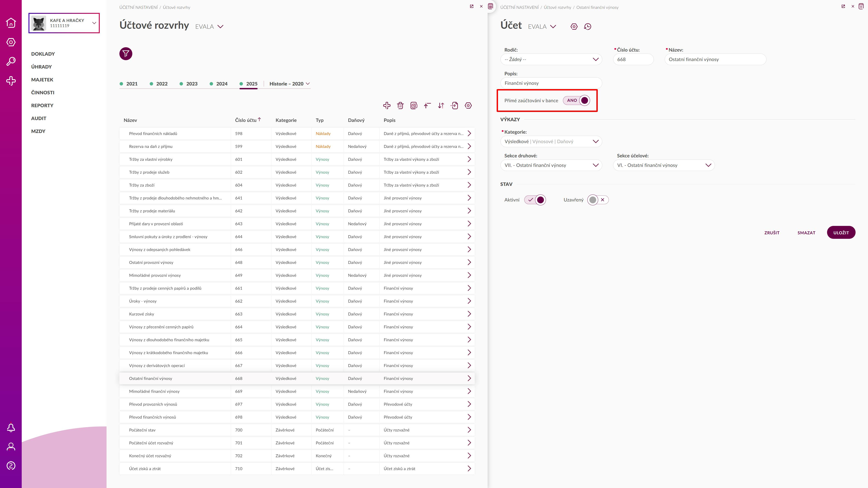Screen dimensions: 868x488
Task: Open the Historie – 2020 dropdown
Action: [289, 84]
